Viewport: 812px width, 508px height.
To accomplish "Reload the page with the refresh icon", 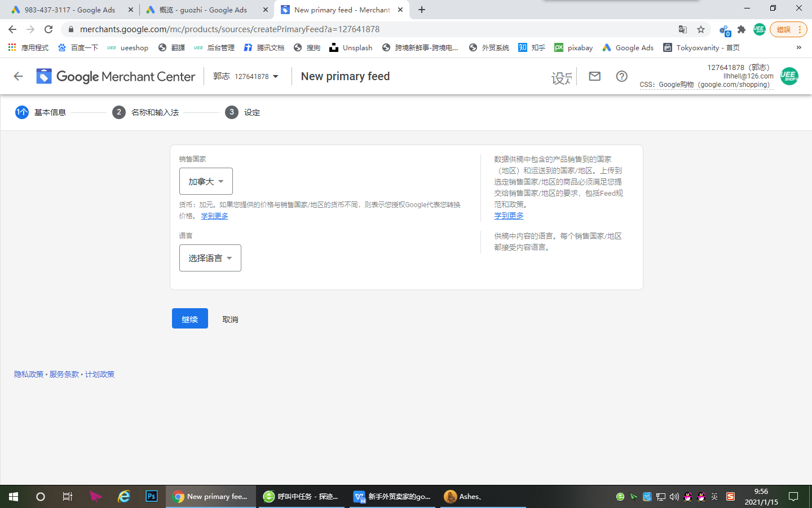I will [x=48, y=29].
